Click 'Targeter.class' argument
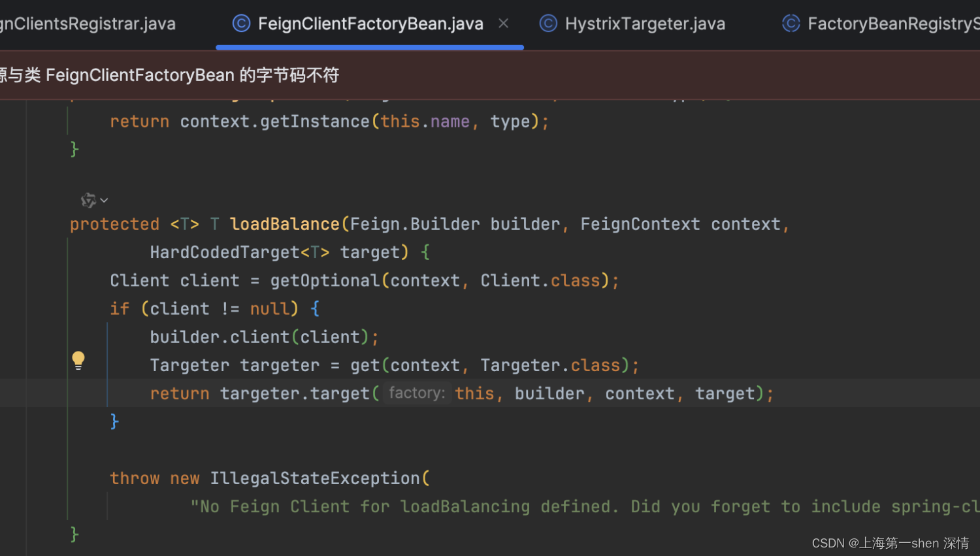Screen dimensions: 980x556 click(x=550, y=365)
